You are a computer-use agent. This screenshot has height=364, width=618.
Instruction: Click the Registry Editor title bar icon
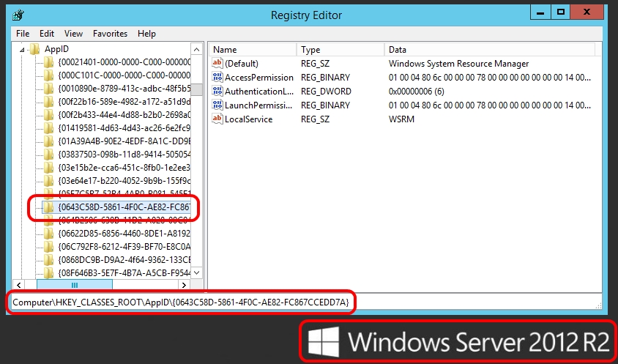coord(18,15)
